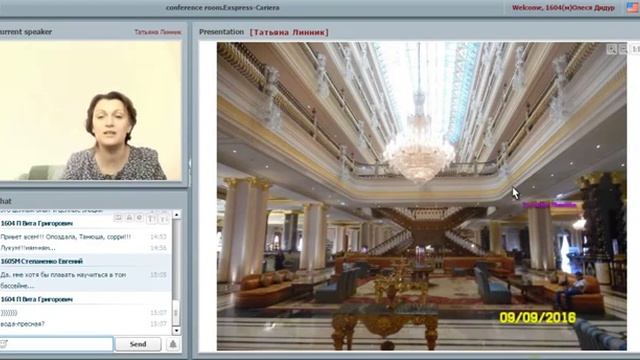640x360 pixels.
Task: Click the 'Привет всем!!! Опоздала' message
Action: click(x=66, y=237)
